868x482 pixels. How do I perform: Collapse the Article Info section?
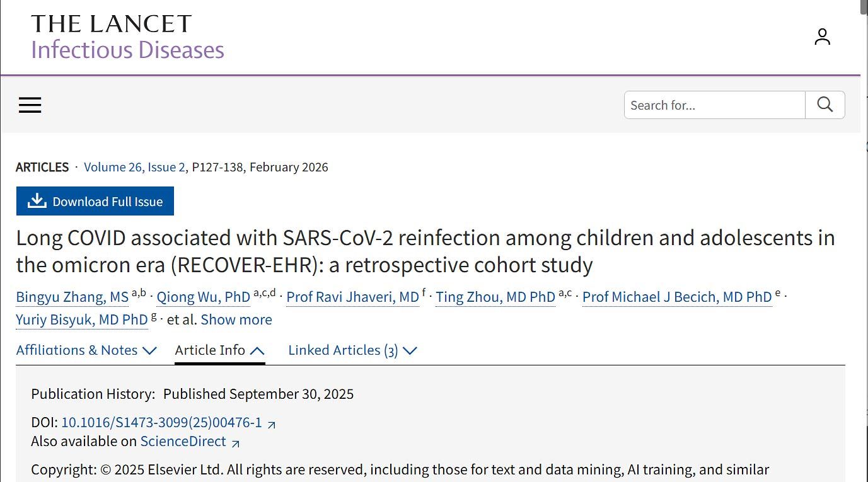(x=219, y=350)
